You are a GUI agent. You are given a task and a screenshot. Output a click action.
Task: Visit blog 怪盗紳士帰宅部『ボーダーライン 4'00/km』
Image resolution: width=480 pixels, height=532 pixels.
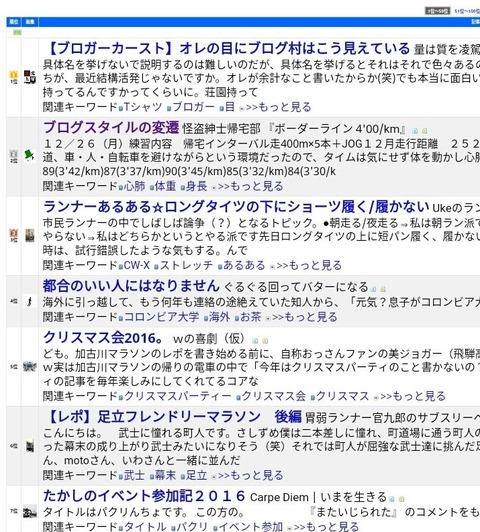[294, 129]
